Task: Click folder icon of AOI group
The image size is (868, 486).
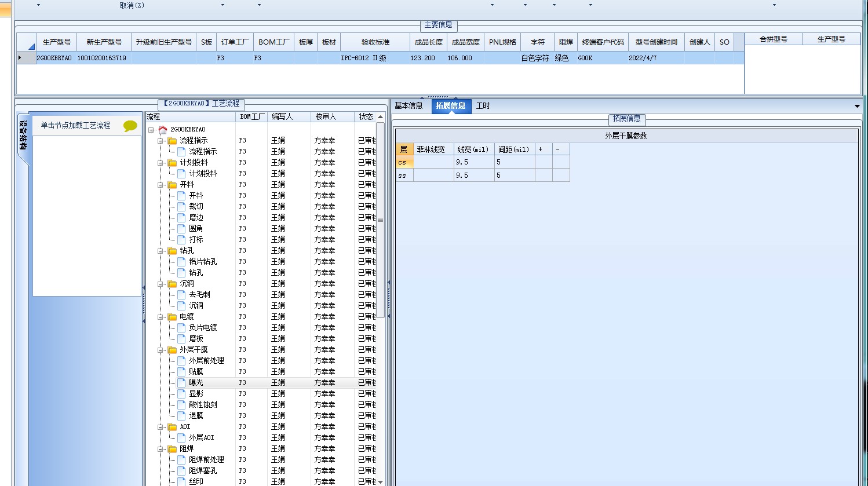Action: [x=172, y=426]
